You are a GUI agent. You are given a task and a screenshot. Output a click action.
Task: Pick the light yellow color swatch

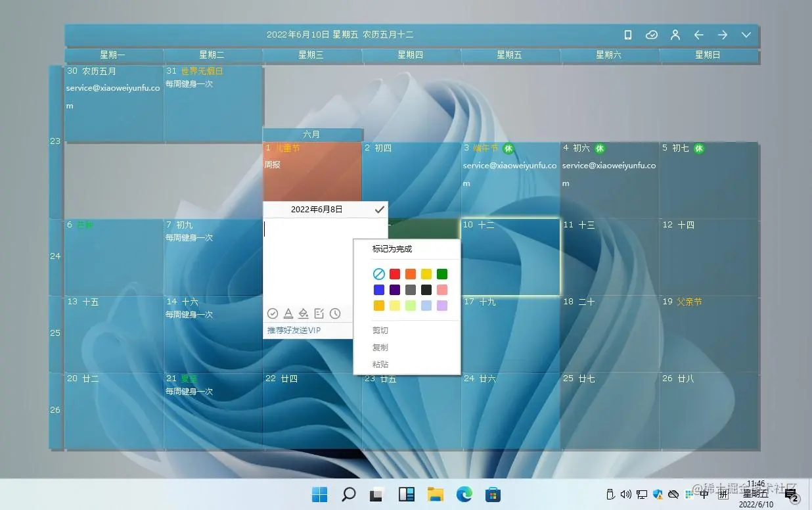(395, 306)
